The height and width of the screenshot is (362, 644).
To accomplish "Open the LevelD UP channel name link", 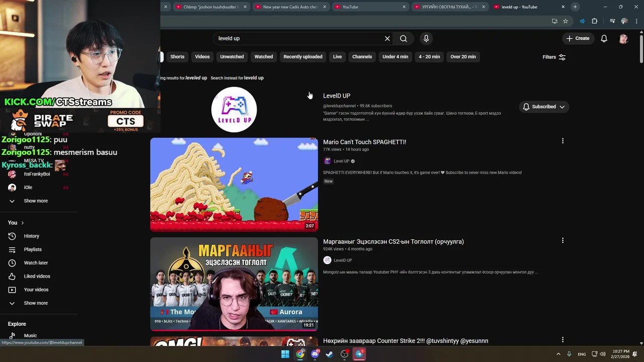I will [337, 96].
